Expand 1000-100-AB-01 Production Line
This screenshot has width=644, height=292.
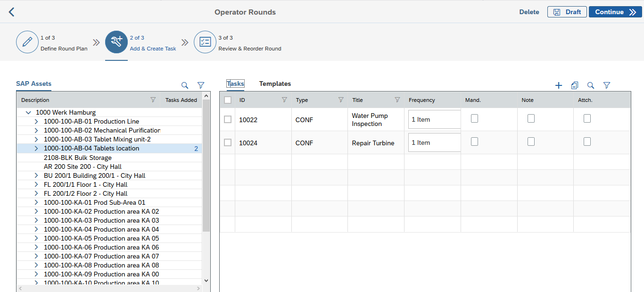pyautogui.click(x=36, y=122)
